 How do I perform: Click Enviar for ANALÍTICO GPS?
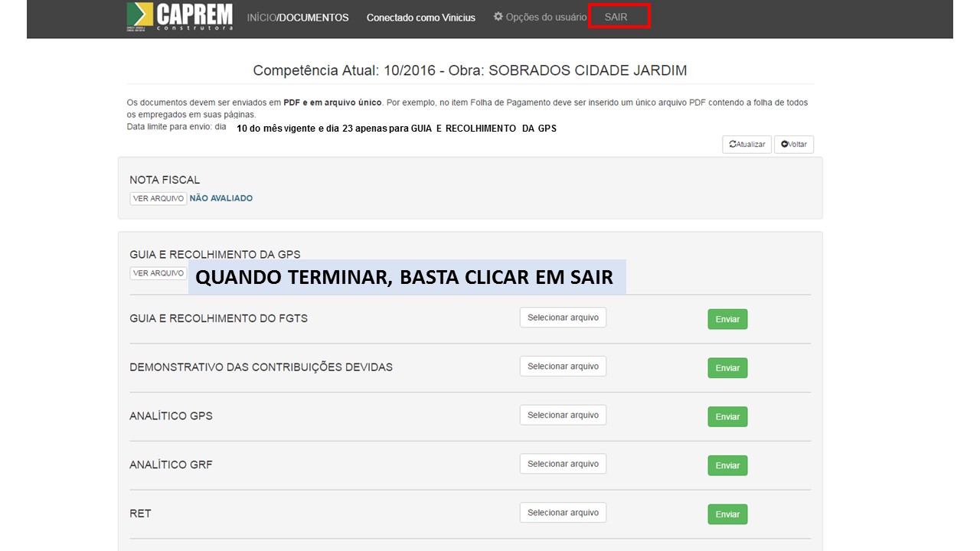pyautogui.click(x=727, y=417)
